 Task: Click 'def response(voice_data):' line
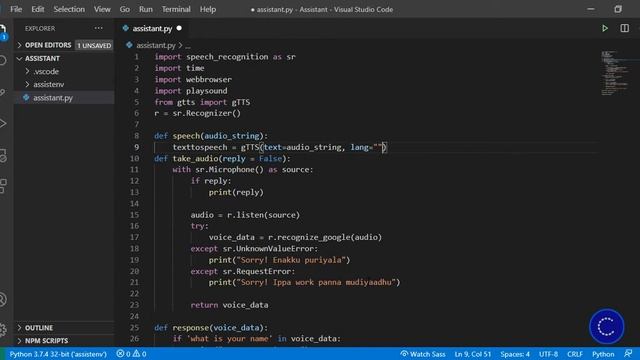pyautogui.click(x=211, y=327)
